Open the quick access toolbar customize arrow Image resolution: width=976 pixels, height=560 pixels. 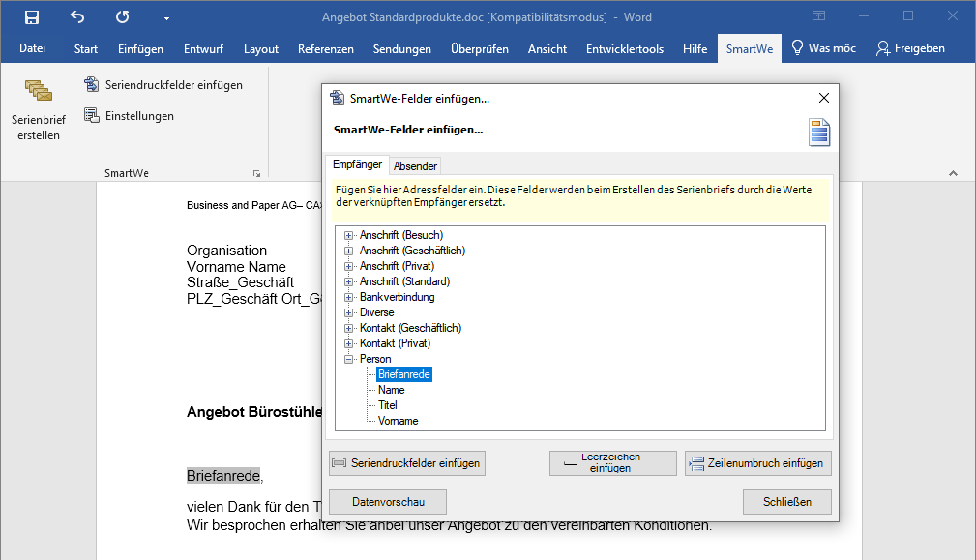(x=166, y=17)
